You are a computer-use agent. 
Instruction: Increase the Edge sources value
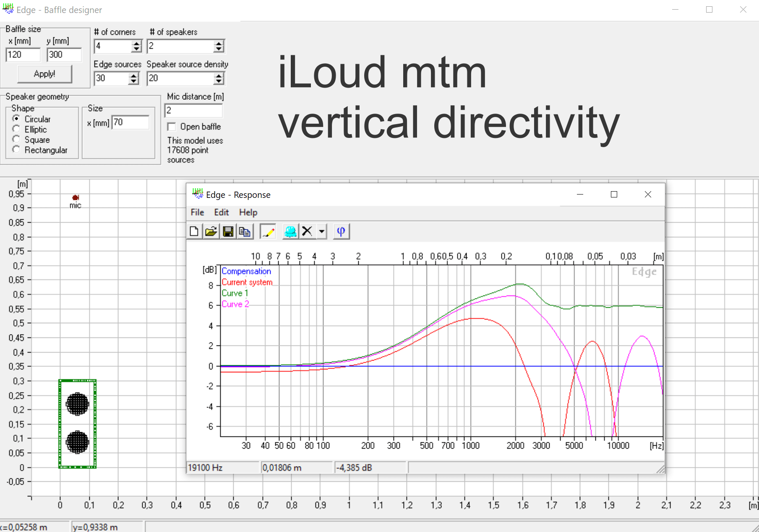[x=134, y=75]
